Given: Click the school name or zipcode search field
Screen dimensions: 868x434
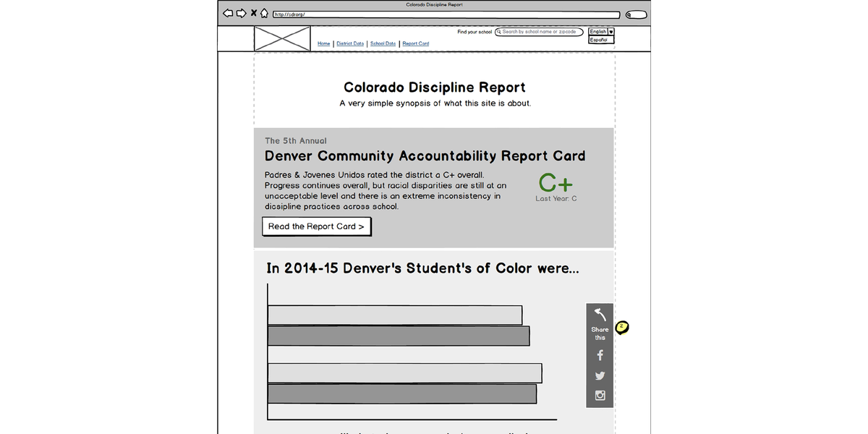Looking at the screenshot, I should [x=539, y=32].
